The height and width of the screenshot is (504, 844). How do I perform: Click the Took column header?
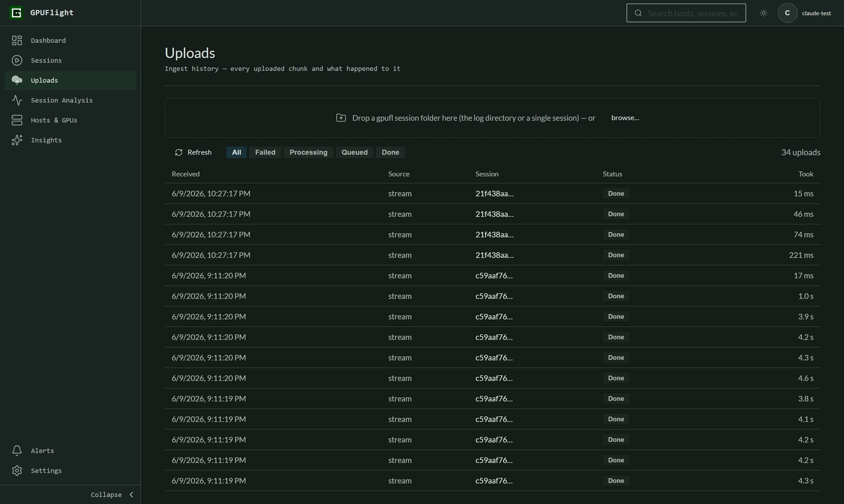[x=806, y=174]
